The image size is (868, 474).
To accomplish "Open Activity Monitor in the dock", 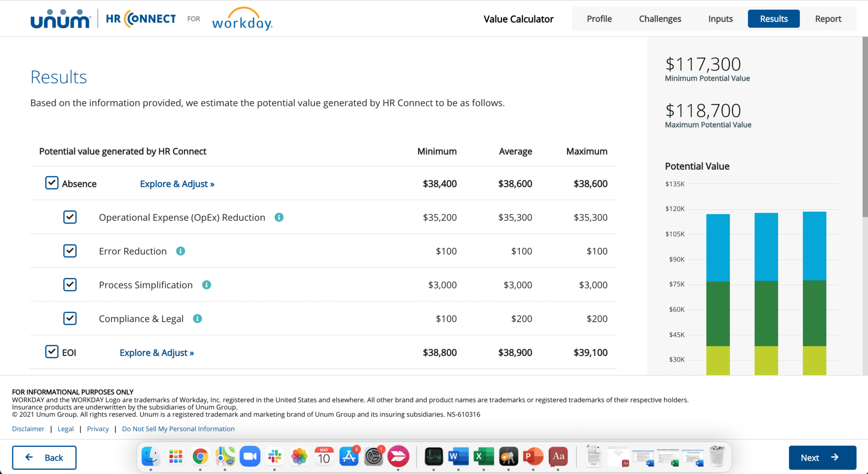I will pyautogui.click(x=434, y=457).
